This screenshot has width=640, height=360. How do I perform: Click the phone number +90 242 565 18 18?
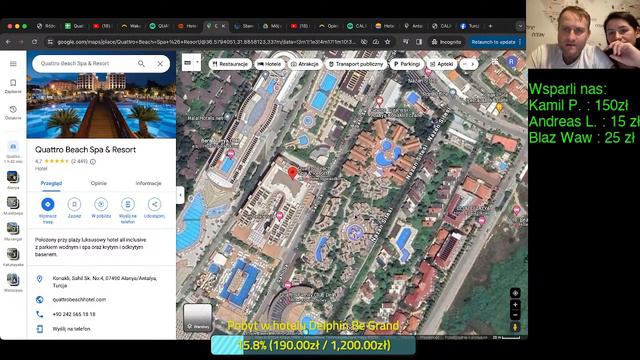74,314
